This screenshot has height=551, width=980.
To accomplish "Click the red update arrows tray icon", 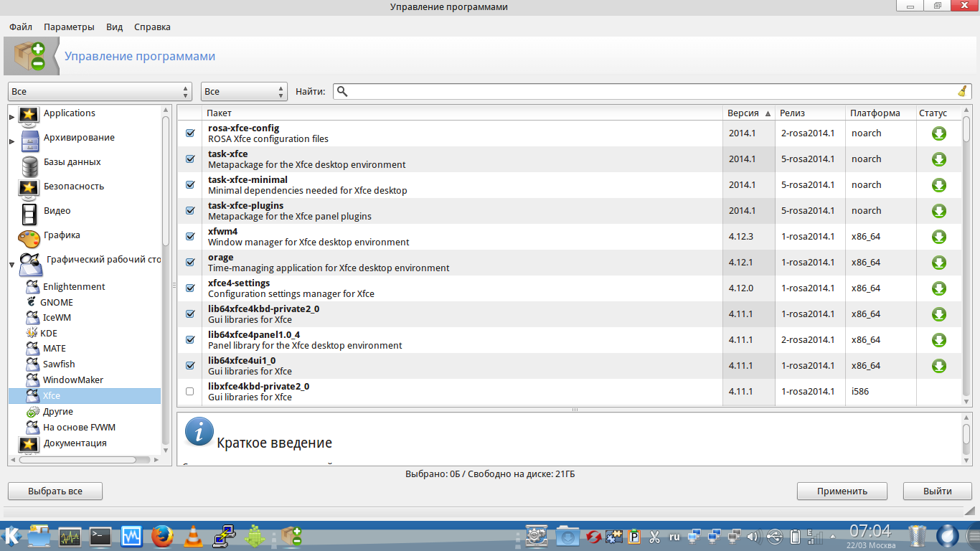I will click(593, 536).
